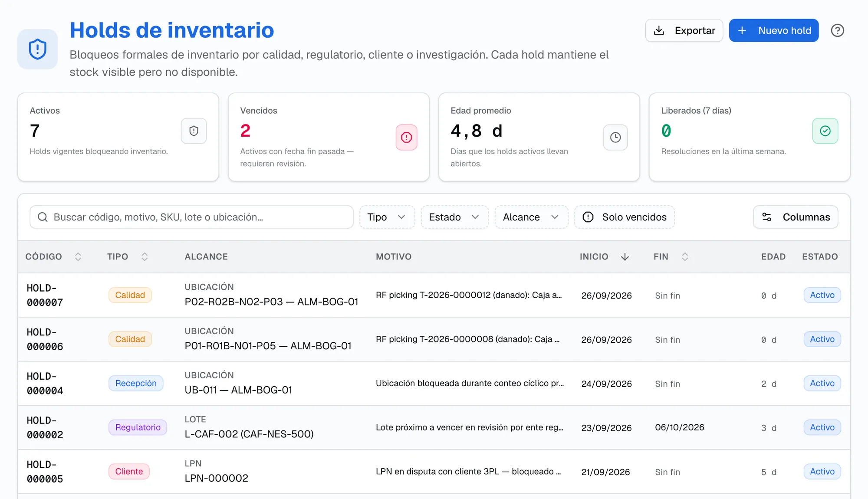Click the MOTIVO column header
This screenshot has height=499, width=868.
(x=394, y=256)
